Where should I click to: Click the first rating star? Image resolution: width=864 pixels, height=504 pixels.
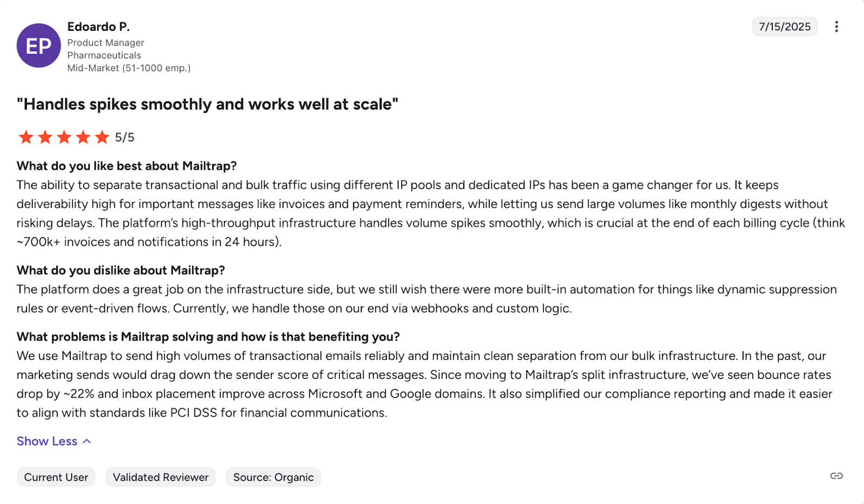pyautogui.click(x=26, y=137)
